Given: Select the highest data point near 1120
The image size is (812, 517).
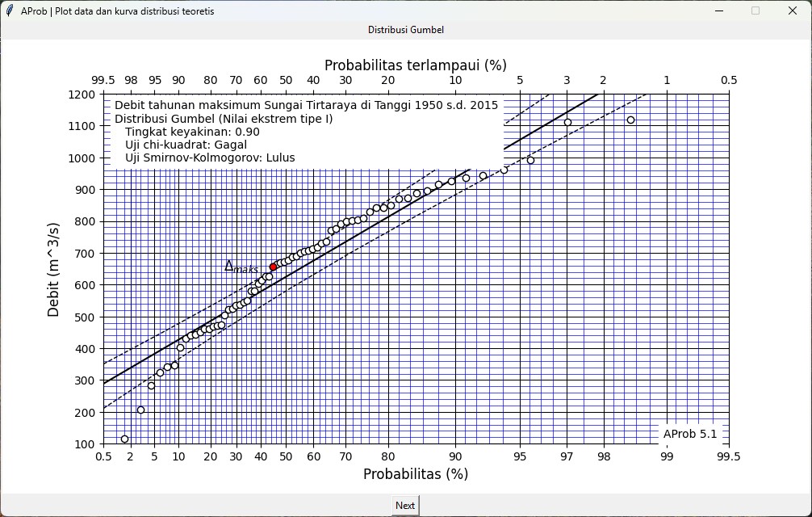Looking at the screenshot, I should coord(630,120).
